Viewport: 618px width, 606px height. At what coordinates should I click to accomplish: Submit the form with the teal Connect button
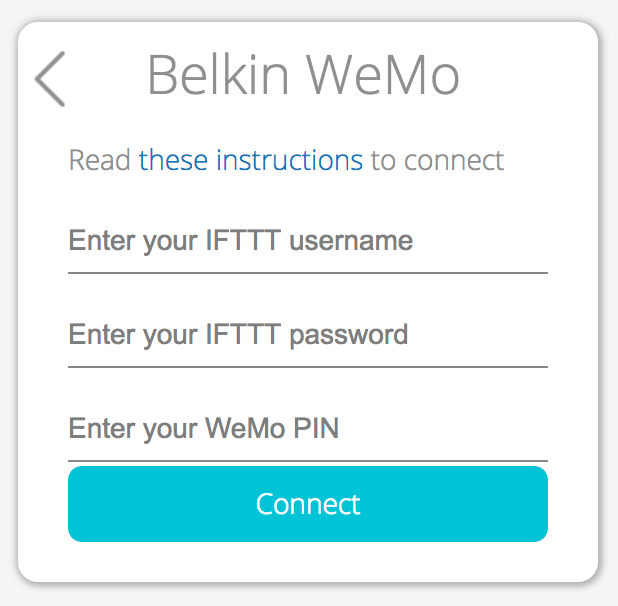point(307,503)
